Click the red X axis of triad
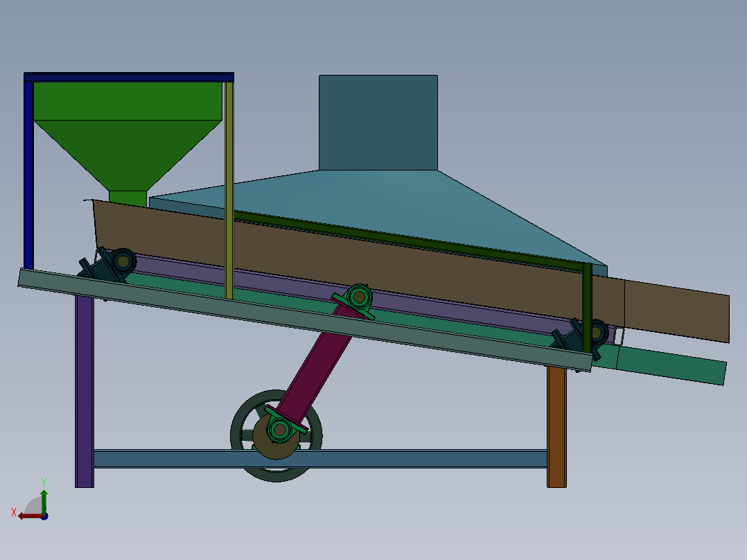Screen dimensions: 747x560 [x=30, y=516]
